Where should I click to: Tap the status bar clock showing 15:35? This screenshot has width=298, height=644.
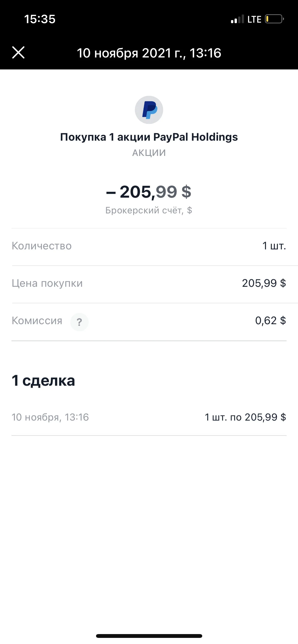click(x=40, y=19)
